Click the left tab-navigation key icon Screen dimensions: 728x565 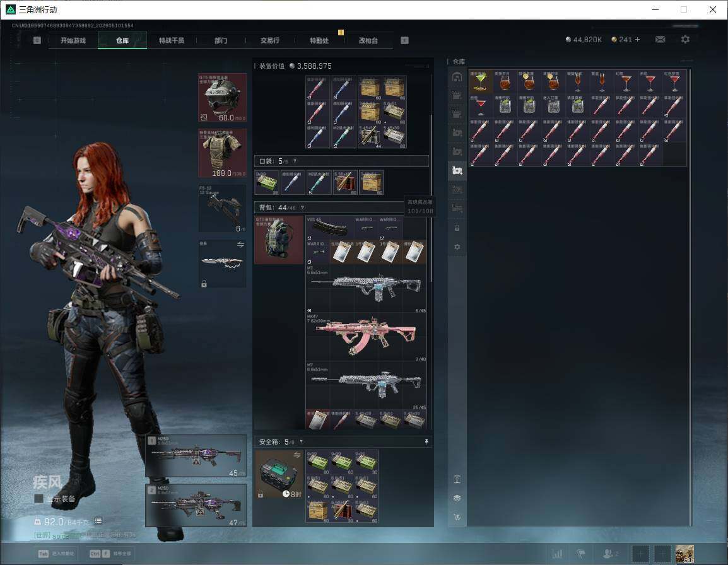(37, 40)
